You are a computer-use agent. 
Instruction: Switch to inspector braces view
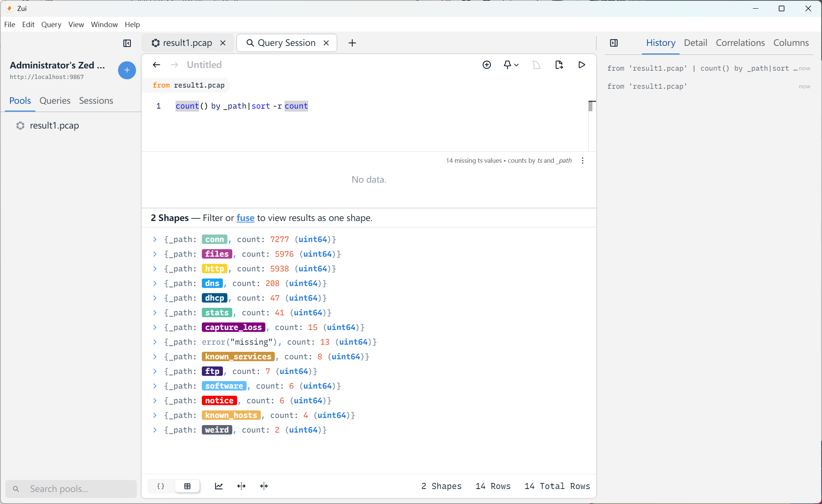point(161,486)
